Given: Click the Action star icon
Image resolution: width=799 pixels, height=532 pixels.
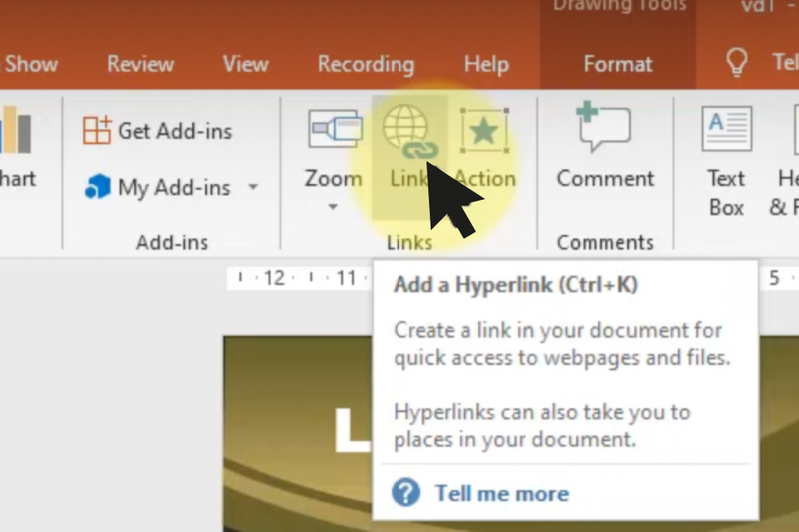Looking at the screenshot, I should [484, 131].
